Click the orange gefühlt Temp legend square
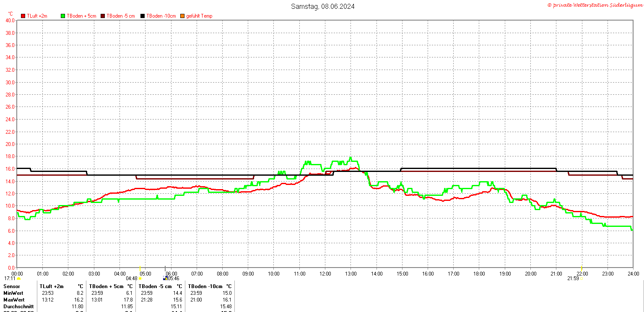The height and width of the screenshot is (312, 644). coord(182,16)
